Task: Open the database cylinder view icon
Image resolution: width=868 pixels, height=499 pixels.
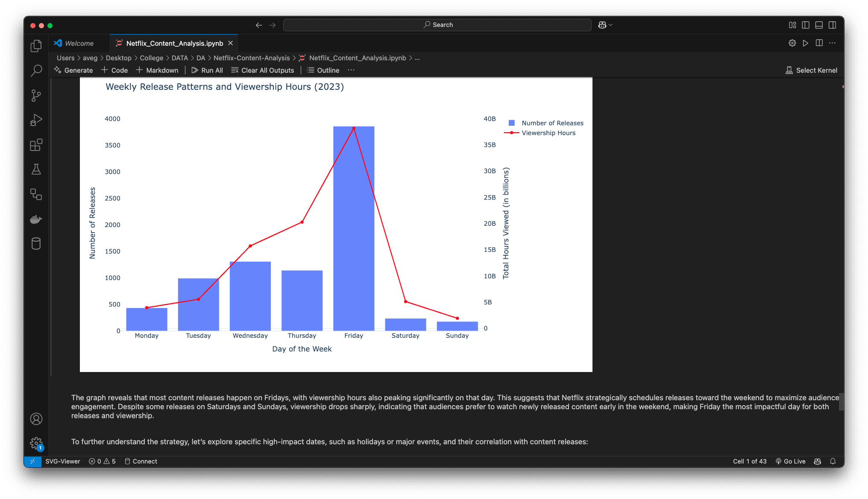Action: coord(36,244)
